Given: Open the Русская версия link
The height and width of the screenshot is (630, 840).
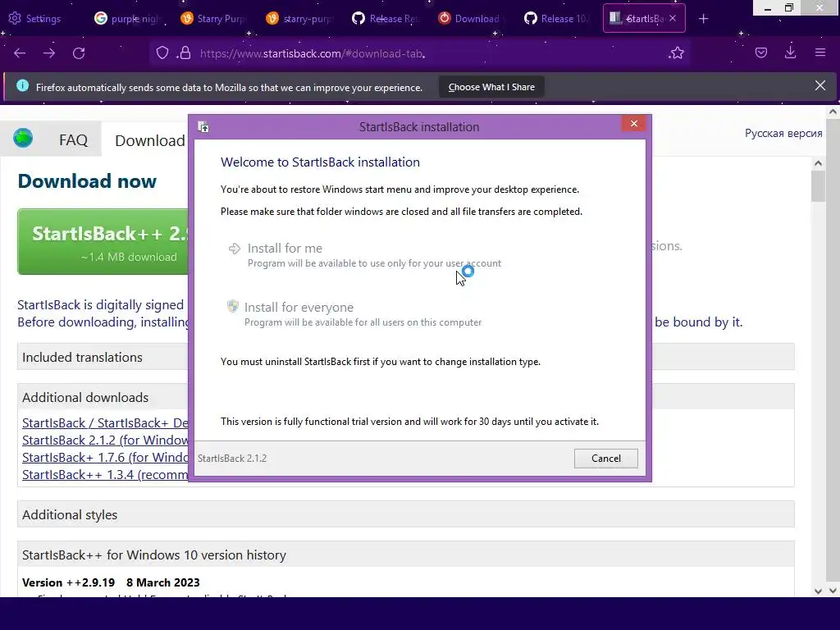Looking at the screenshot, I should coord(783,134).
